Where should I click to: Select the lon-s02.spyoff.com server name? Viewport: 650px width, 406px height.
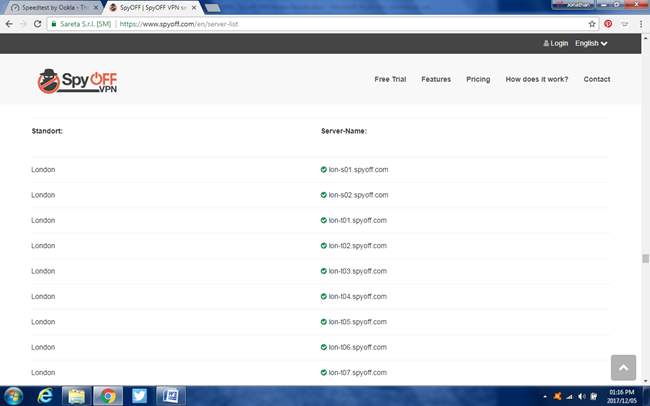[359, 194]
